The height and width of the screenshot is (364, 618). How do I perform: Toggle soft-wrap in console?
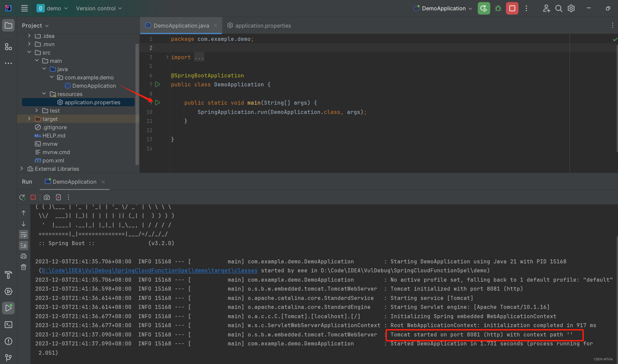pyautogui.click(x=24, y=235)
